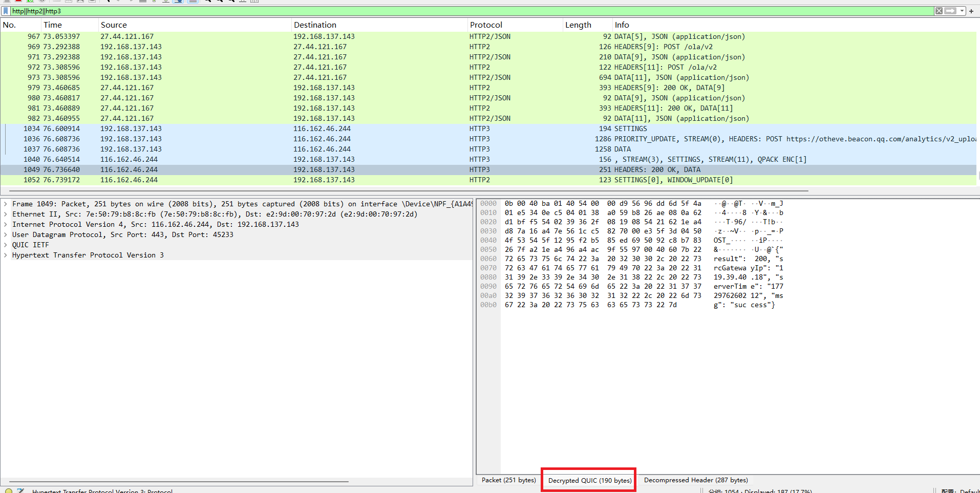
Task: Apply the display filter arrow button
Action: coord(950,11)
